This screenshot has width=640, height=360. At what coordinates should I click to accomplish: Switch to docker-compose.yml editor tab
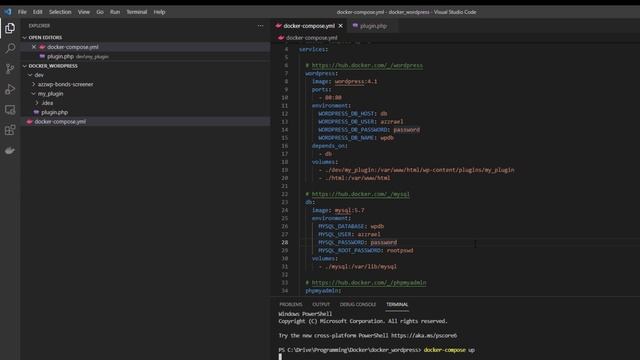[309, 26]
